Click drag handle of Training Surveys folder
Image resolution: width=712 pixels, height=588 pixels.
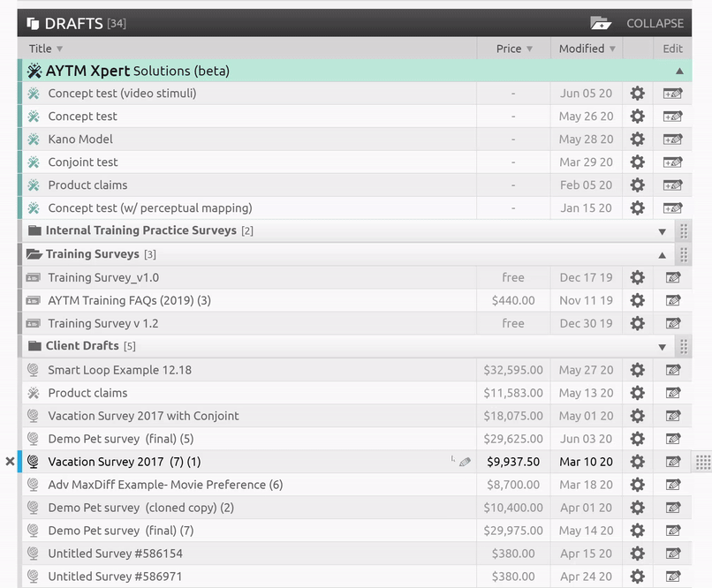[x=683, y=254]
